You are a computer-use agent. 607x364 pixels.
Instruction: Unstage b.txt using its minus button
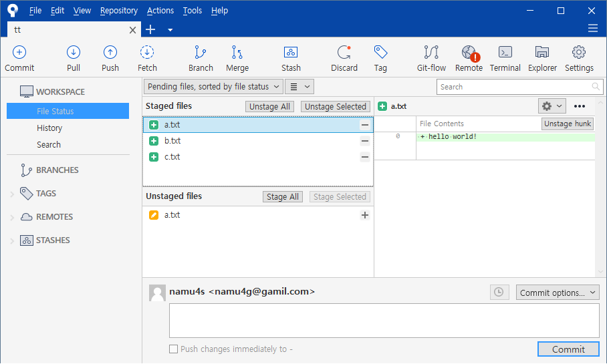(364, 141)
